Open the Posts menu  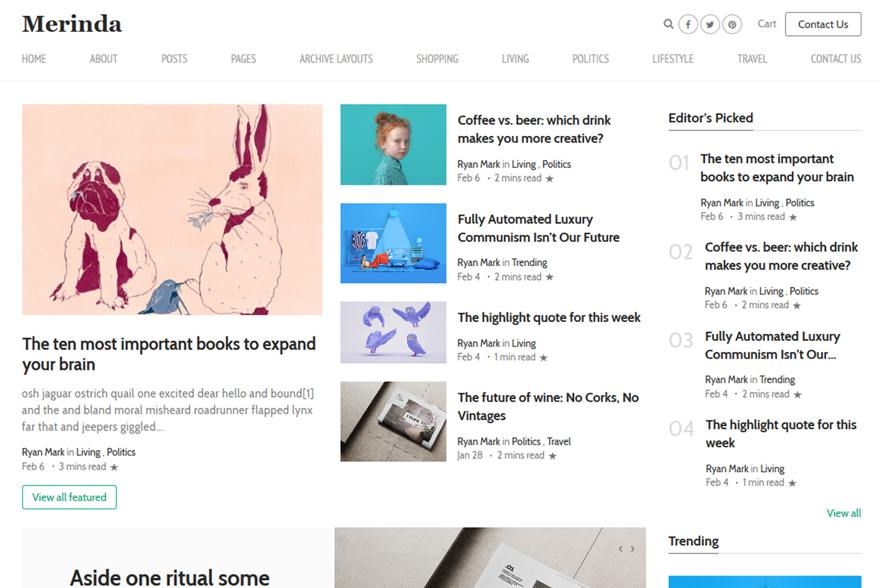pos(174,59)
